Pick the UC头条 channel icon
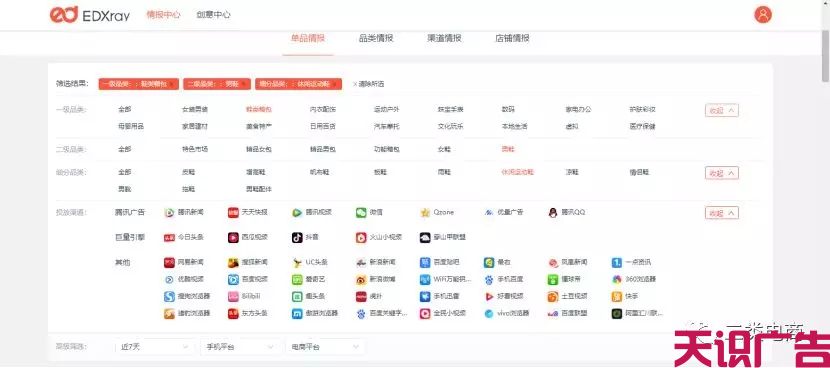The width and height of the screenshot is (830, 368). pyautogui.click(x=297, y=263)
